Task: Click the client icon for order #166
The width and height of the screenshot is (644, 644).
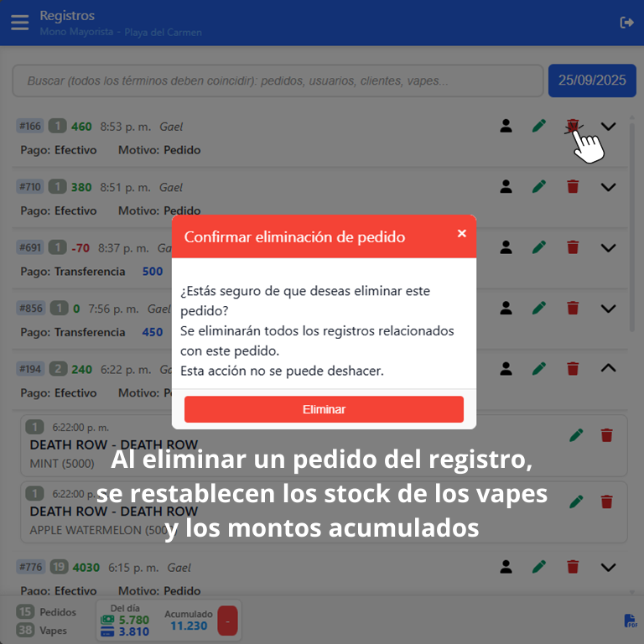Action: coord(506,126)
